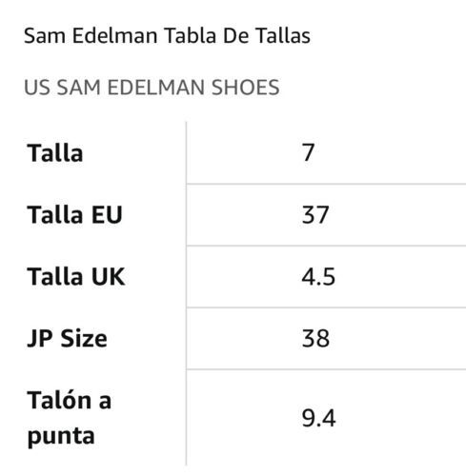466x476 pixels.
Task: Click the word Talón in last row
Action: pyautogui.click(x=60, y=400)
